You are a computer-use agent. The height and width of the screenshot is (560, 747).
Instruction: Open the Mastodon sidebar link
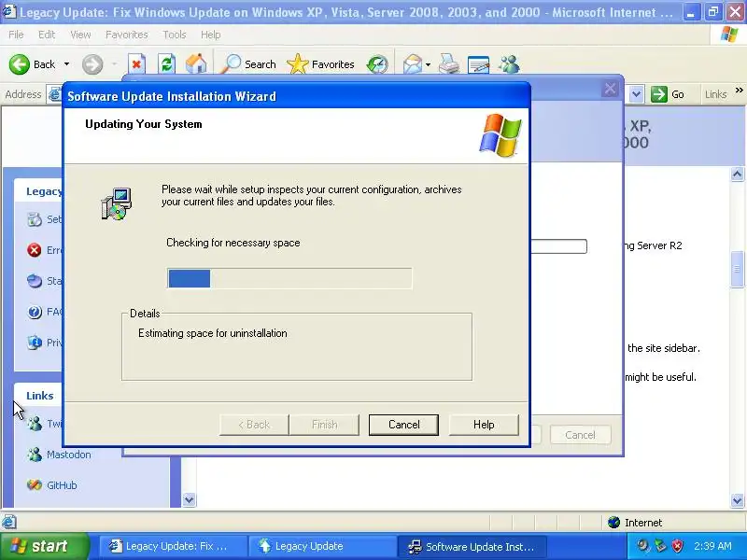68,455
